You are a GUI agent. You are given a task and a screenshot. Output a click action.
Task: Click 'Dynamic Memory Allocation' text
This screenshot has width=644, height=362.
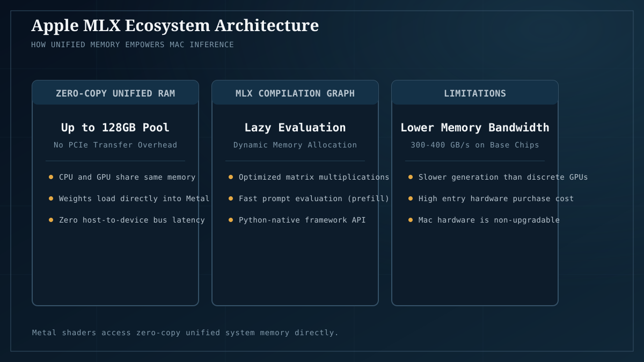pyautogui.click(x=295, y=145)
